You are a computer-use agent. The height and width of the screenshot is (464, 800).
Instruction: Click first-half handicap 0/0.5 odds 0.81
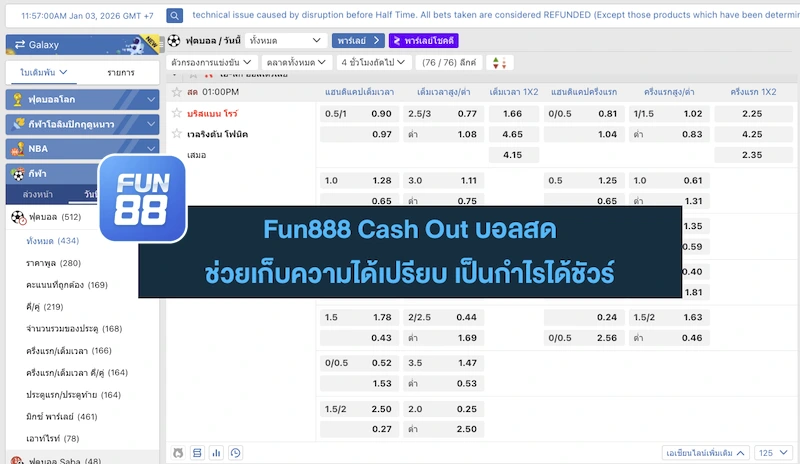pyautogui.click(x=584, y=113)
